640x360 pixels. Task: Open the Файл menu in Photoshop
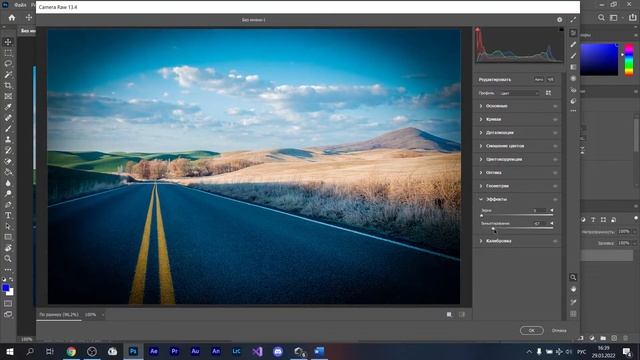(20, 5)
